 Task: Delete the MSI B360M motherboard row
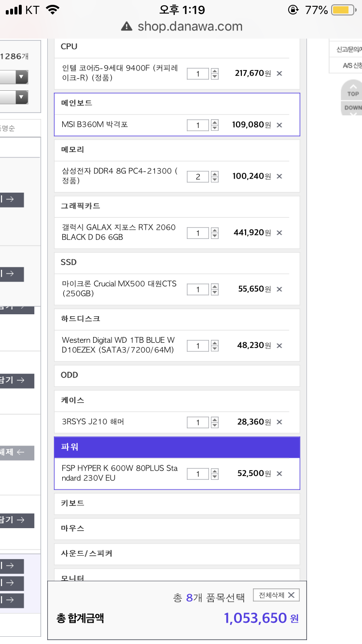[279, 125]
